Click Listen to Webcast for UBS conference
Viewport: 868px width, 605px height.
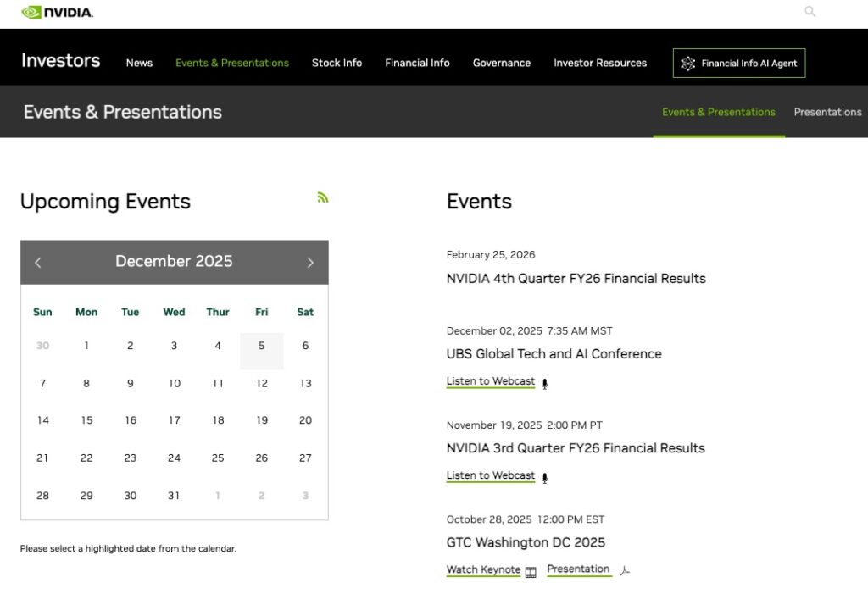coord(491,381)
